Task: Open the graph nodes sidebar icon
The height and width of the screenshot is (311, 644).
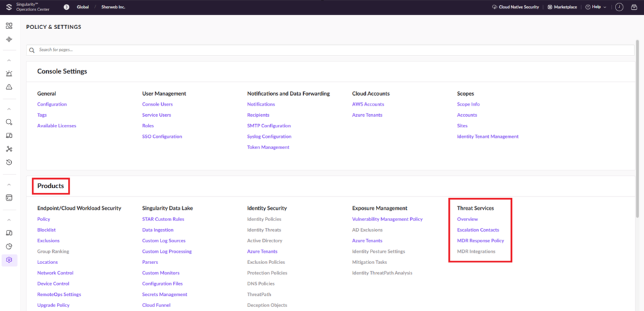Action: point(9,149)
